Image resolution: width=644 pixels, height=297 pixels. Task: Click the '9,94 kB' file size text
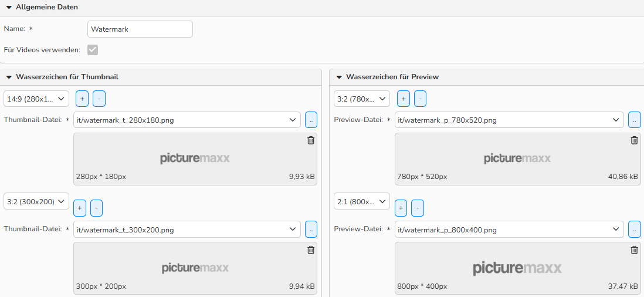click(302, 286)
